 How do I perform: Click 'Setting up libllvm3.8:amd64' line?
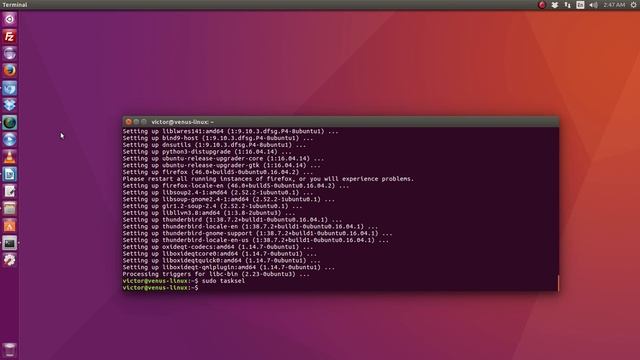pos(209,213)
